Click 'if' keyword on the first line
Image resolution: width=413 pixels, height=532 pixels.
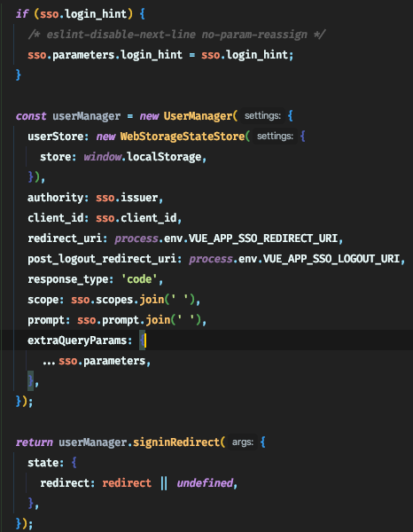point(21,14)
